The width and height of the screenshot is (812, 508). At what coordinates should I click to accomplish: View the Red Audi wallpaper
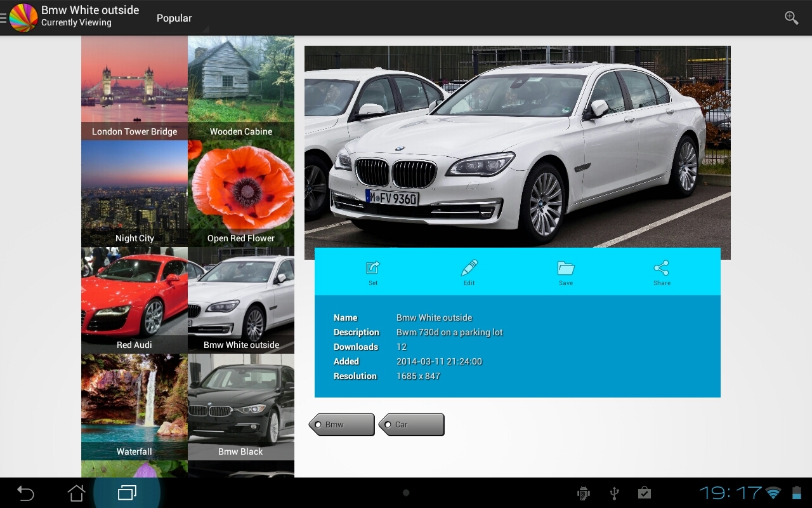coord(134,300)
